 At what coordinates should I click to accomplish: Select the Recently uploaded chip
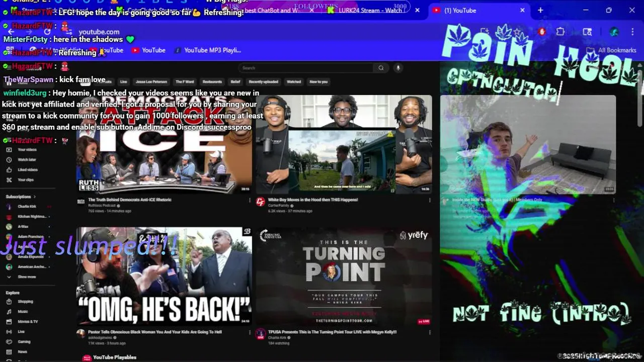coord(264,81)
